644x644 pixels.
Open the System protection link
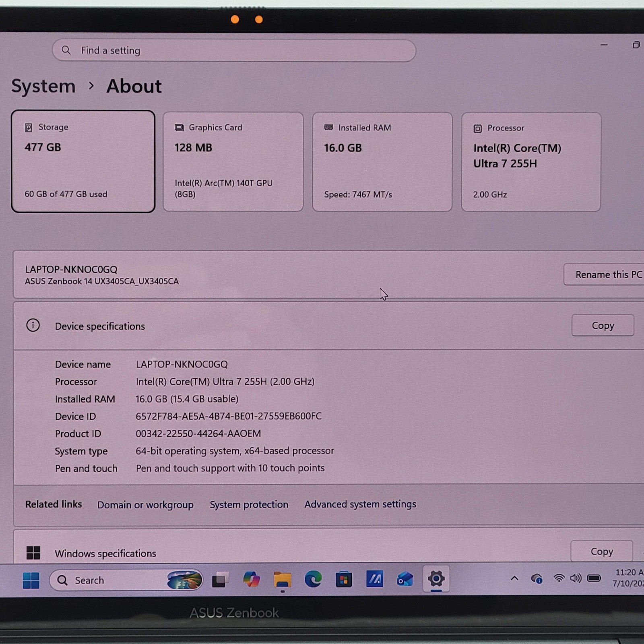coord(249,504)
